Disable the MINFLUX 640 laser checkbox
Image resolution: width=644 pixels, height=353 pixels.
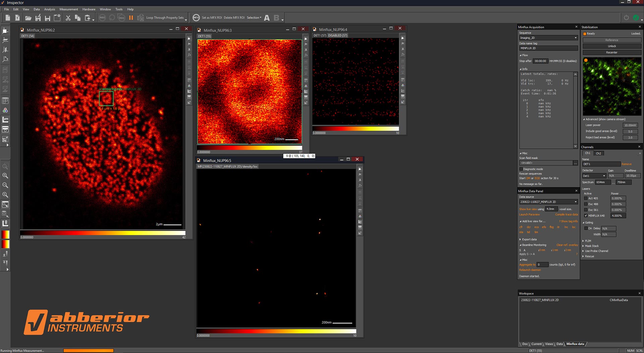click(586, 216)
